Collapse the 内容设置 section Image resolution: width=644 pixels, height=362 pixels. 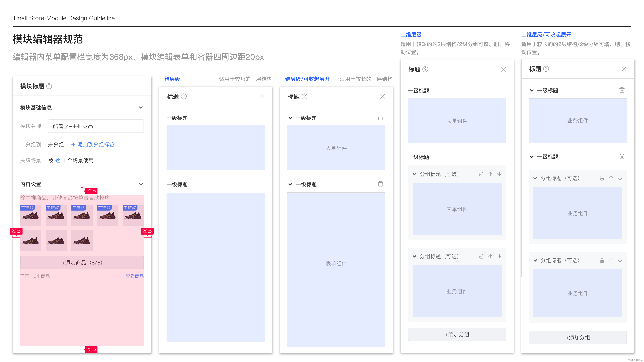(141, 184)
